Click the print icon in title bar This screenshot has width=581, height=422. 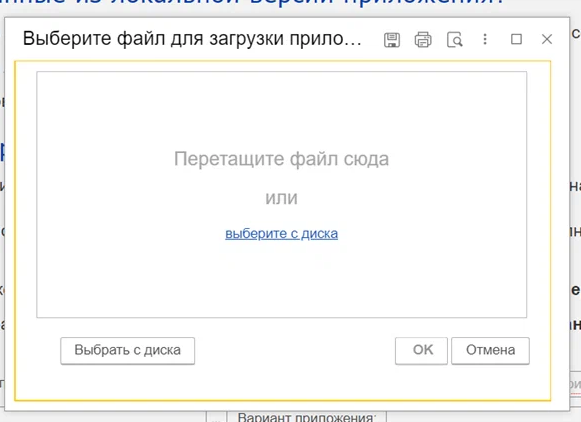click(423, 40)
